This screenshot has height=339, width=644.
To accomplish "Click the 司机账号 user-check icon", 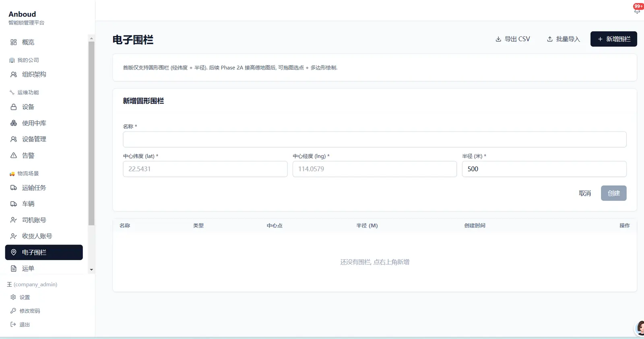I will point(14,220).
